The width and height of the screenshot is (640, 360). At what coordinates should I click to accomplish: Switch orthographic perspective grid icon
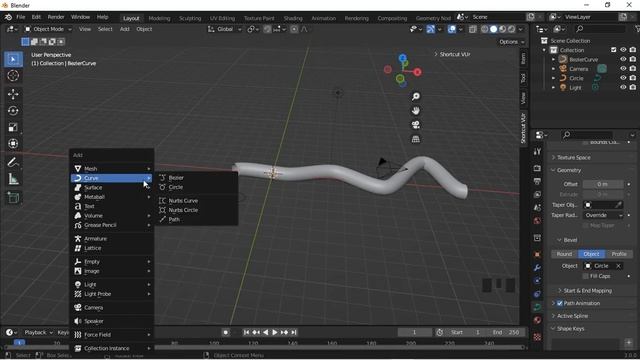click(416, 139)
